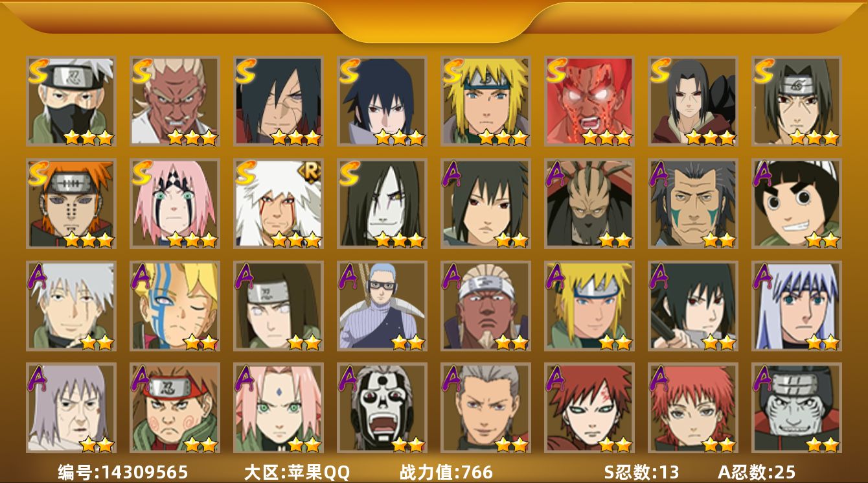
Task: Select the red-haired Gaara card with forehead mark
Action: coord(589,408)
